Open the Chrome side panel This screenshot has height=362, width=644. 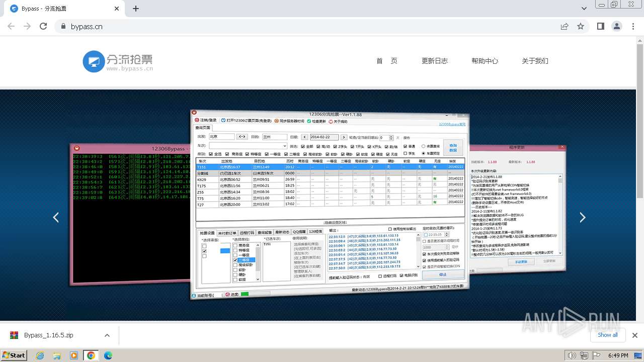(601, 26)
